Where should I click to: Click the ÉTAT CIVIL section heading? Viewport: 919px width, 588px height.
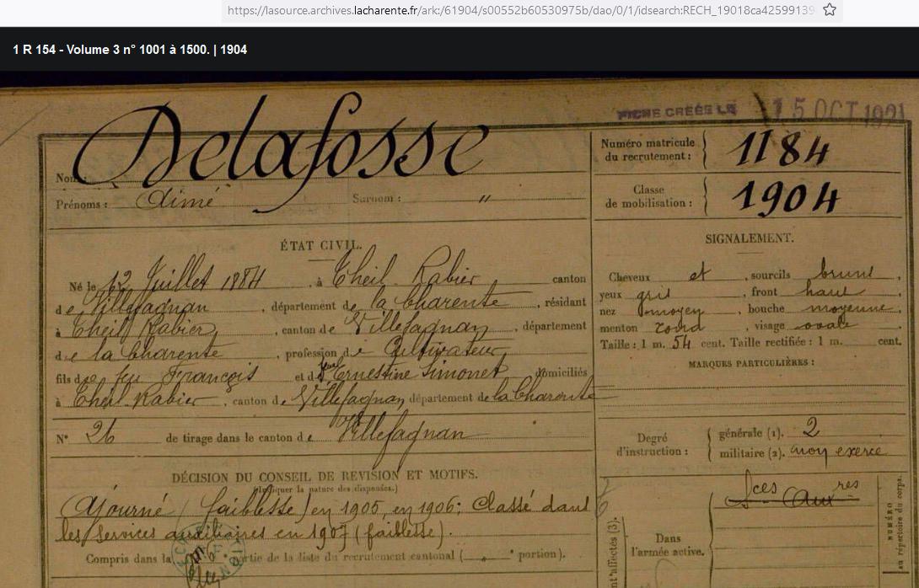click(x=320, y=246)
